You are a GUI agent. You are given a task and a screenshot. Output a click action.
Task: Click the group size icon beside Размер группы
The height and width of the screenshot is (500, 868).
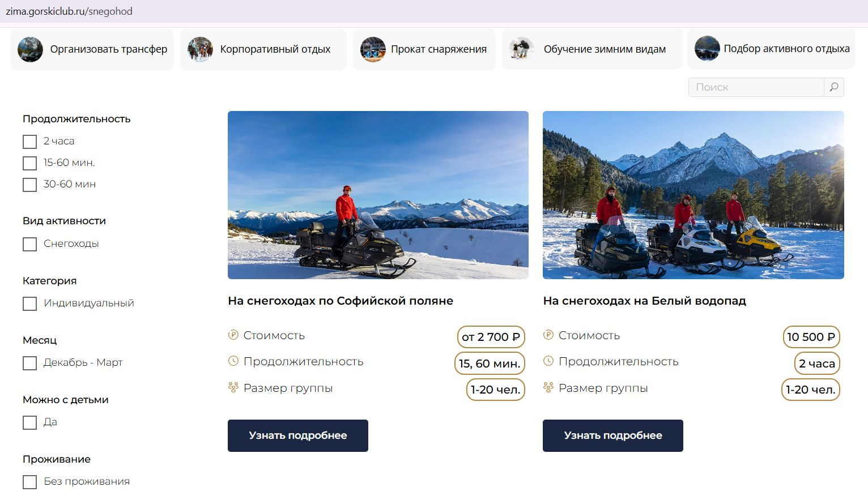pos(232,387)
